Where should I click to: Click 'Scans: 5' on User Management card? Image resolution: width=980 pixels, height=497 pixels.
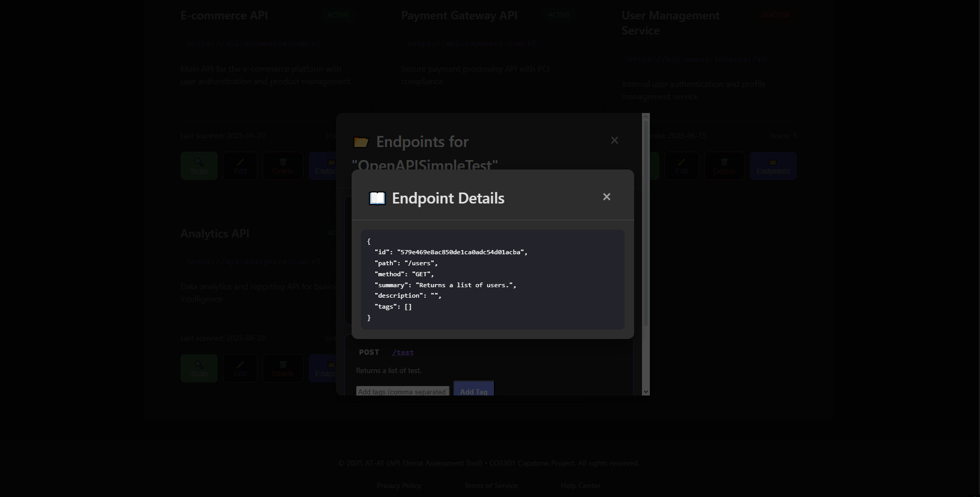pyautogui.click(x=783, y=135)
